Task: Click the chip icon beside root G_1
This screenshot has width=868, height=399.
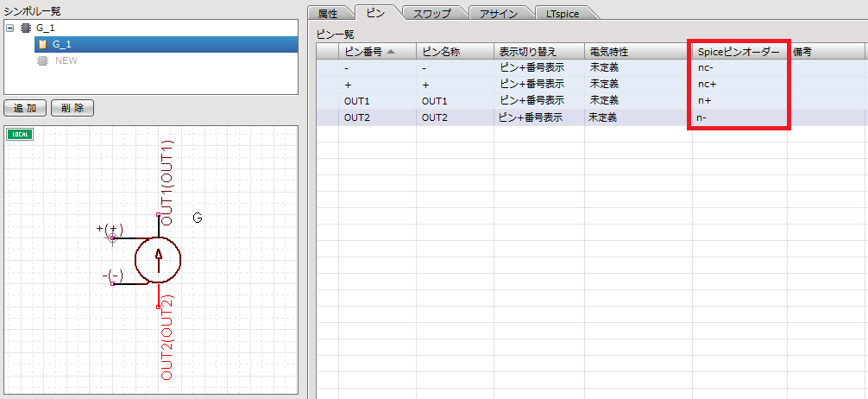Action: (24, 28)
